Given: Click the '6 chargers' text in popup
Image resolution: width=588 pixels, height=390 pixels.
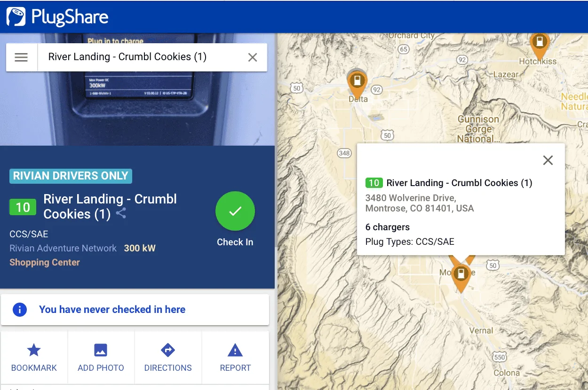Looking at the screenshot, I should coord(388,227).
